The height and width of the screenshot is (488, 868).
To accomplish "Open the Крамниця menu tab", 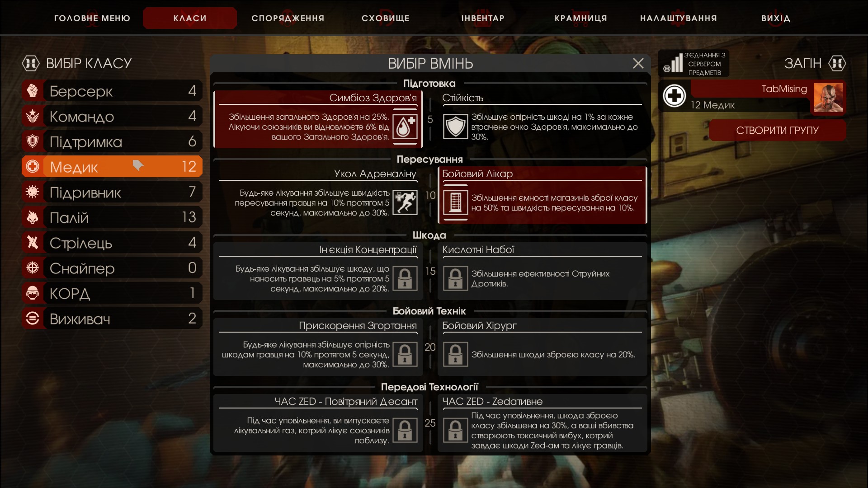I will click(581, 18).
